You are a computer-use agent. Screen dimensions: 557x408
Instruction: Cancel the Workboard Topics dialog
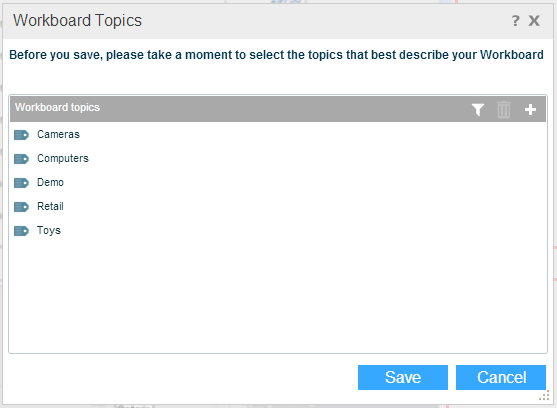501,377
